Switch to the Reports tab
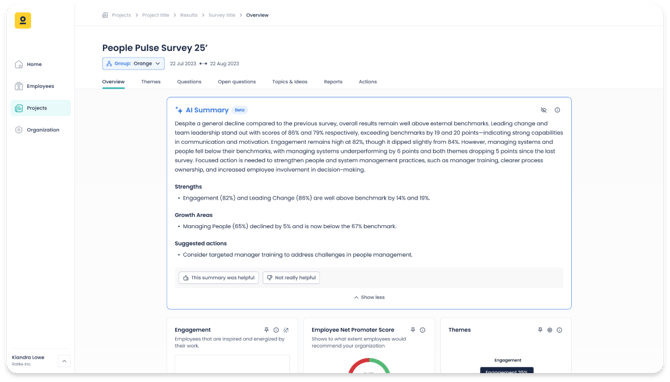This screenshot has width=670, height=382. point(333,82)
